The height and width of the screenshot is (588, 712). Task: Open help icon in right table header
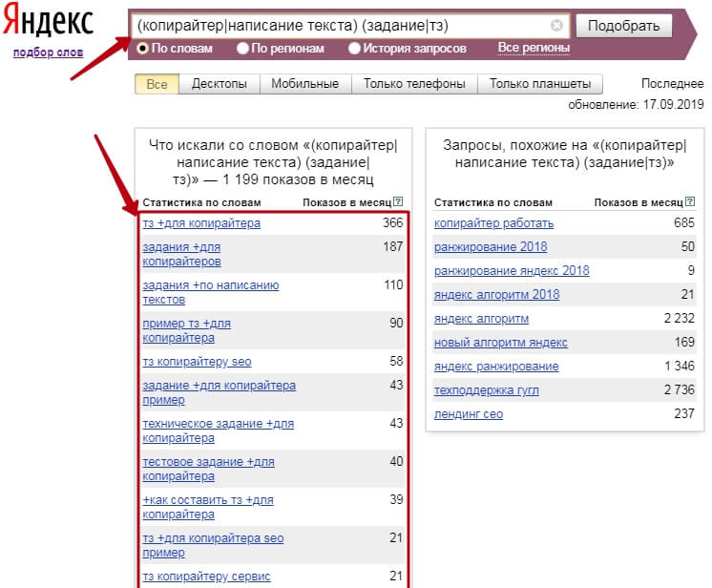tap(690, 201)
